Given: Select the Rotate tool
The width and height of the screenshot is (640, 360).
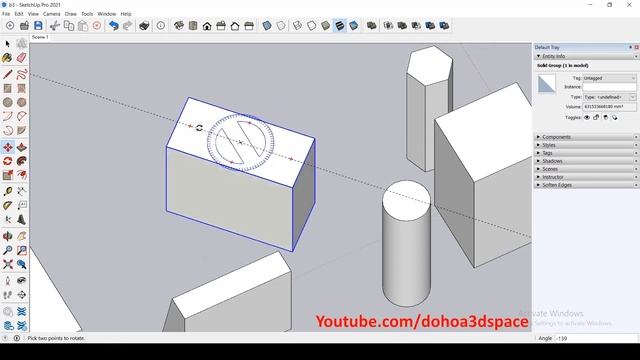Looking at the screenshot, I should pos(7,161).
